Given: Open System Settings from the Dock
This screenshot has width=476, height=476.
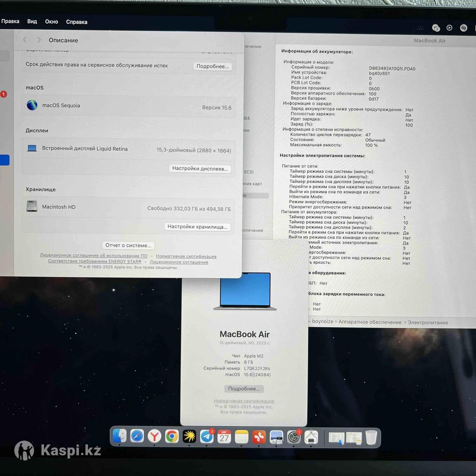Looking at the screenshot, I should (x=294, y=437).
